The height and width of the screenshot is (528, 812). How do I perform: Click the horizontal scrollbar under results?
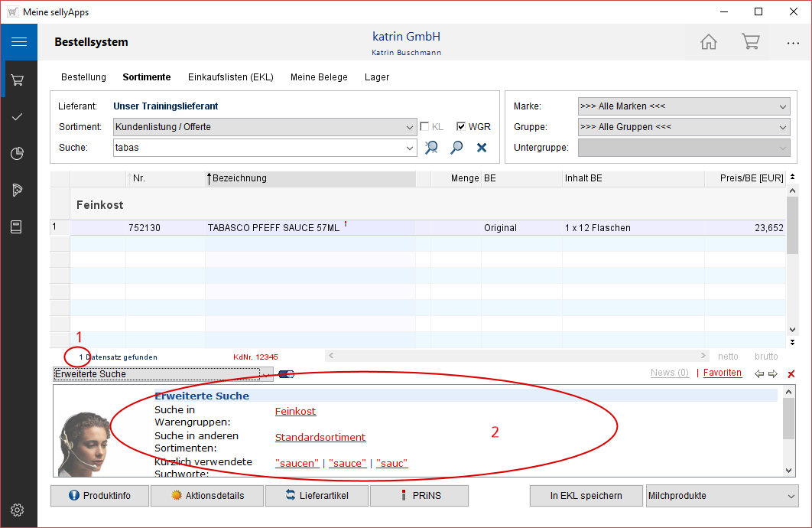click(517, 356)
